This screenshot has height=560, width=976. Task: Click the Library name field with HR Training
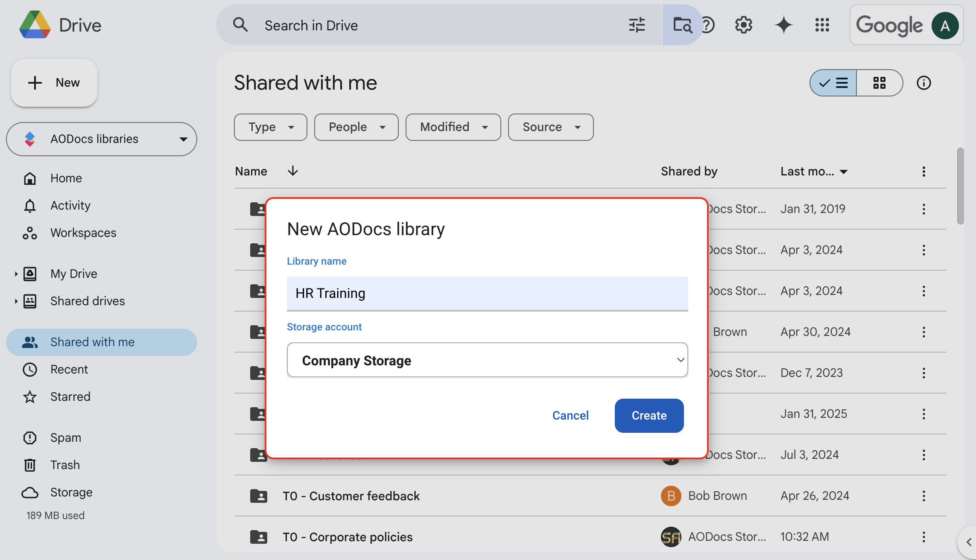point(487,294)
